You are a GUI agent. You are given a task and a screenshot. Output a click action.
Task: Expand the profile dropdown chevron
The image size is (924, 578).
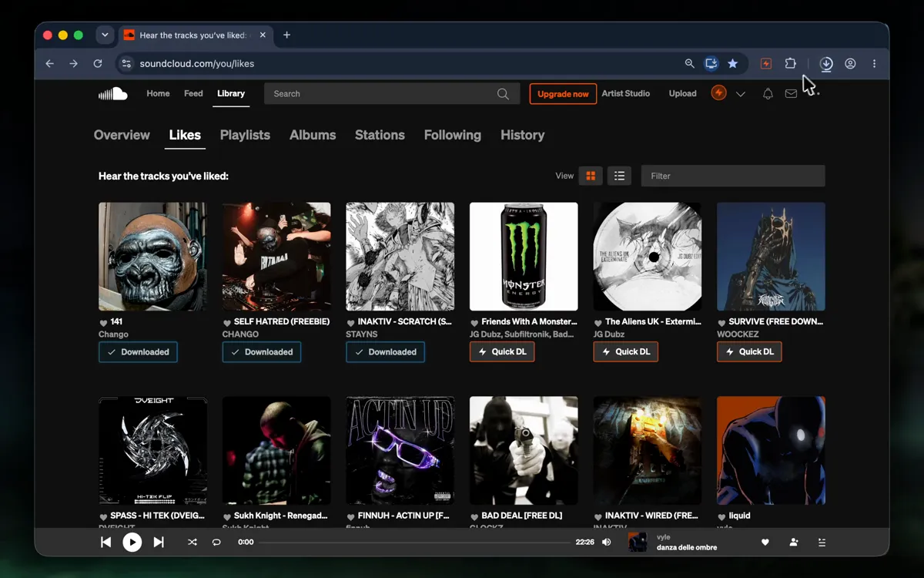(x=741, y=94)
